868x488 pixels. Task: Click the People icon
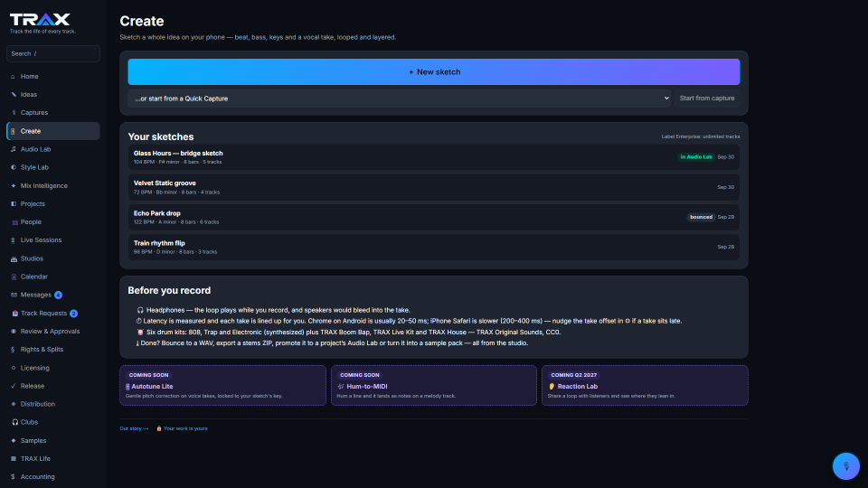14,222
